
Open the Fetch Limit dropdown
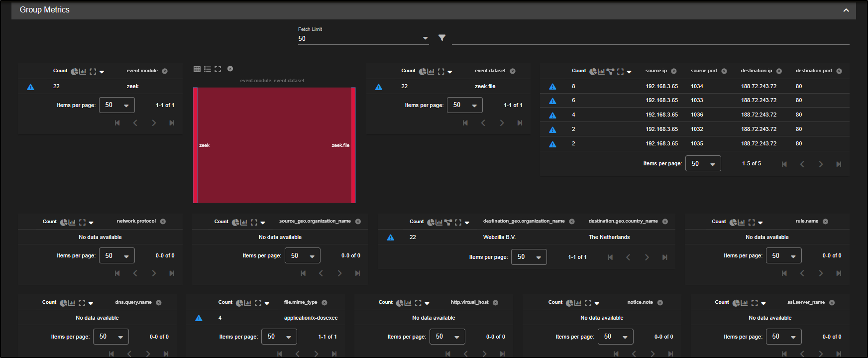point(363,38)
